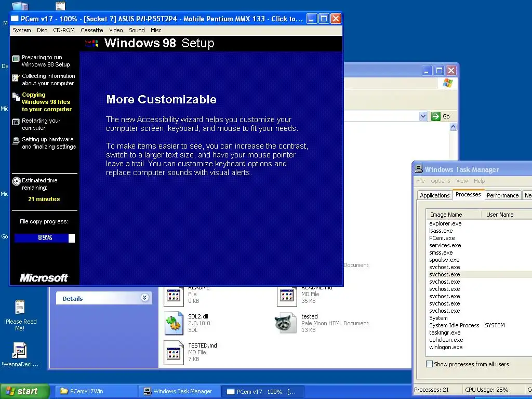Open Task Manager's View menu

[462, 181]
